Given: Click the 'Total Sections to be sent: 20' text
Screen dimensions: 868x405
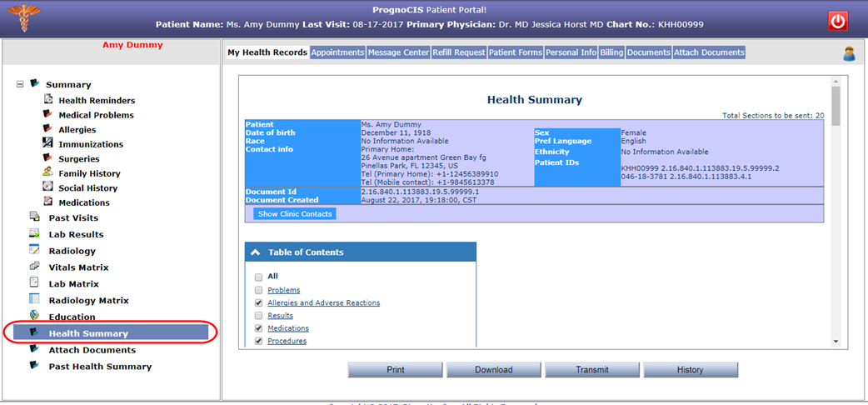Looking at the screenshot, I should (773, 115).
